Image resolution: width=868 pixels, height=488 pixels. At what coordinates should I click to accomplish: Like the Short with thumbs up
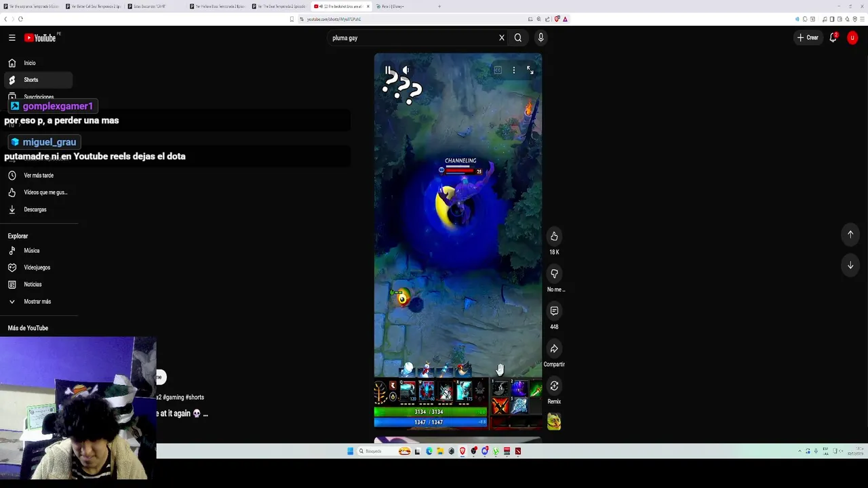pyautogui.click(x=554, y=236)
